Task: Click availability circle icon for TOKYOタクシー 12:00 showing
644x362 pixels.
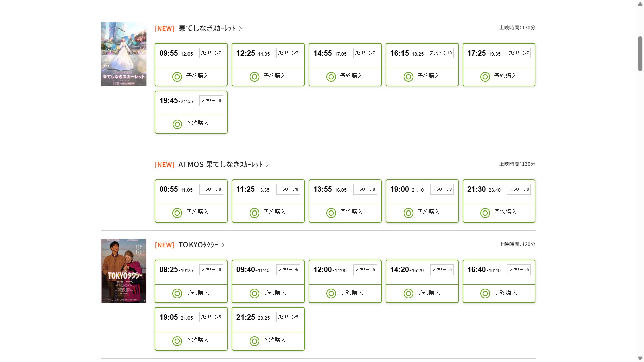Action: pyautogui.click(x=331, y=294)
